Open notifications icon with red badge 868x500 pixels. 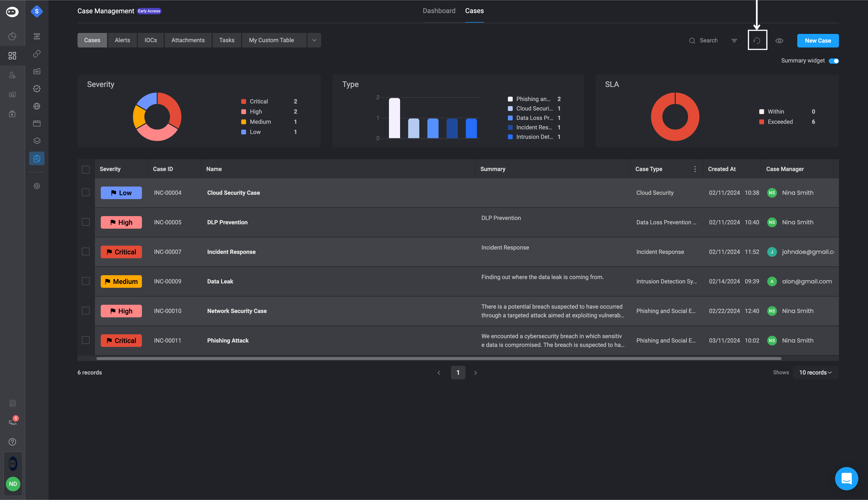click(x=13, y=422)
